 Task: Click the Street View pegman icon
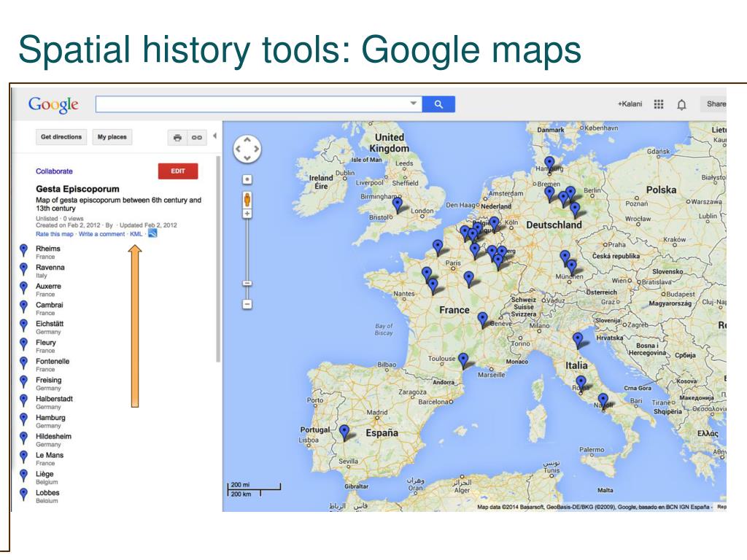point(247,200)
